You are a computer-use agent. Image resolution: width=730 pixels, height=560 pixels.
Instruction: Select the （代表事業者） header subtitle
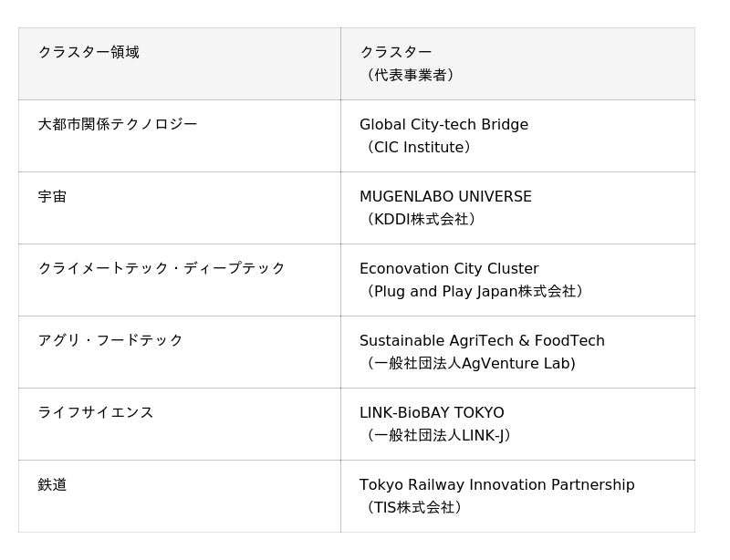pyautogui.click(x=410, y=76)
